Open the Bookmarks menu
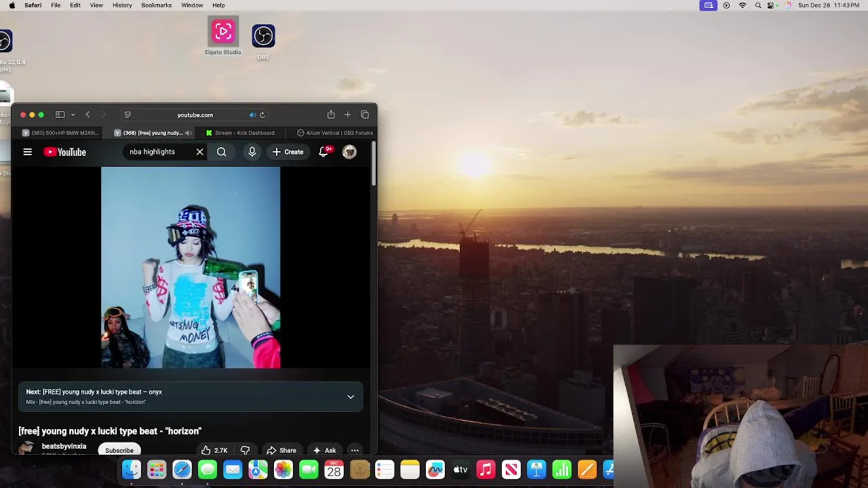Screen dimensions: 868x488 156,5
